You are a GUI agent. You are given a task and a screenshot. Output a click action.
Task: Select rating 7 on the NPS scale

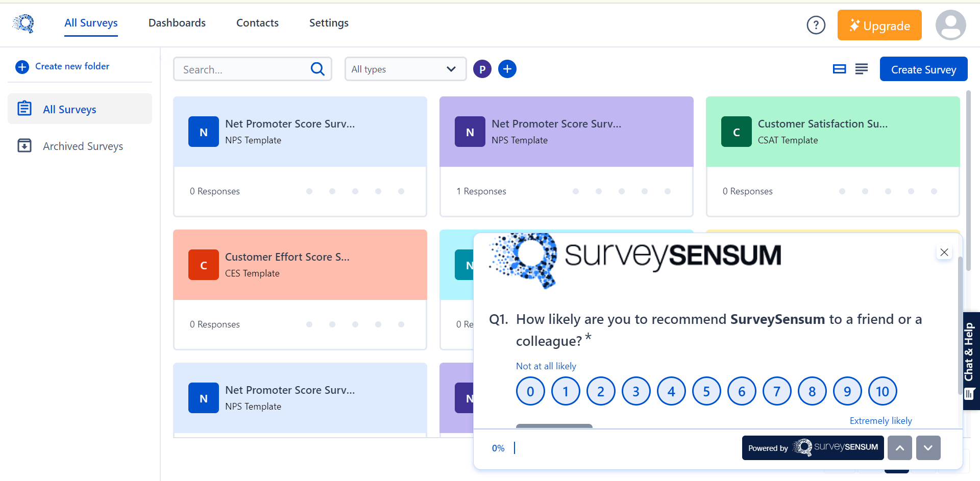[777, 391]
